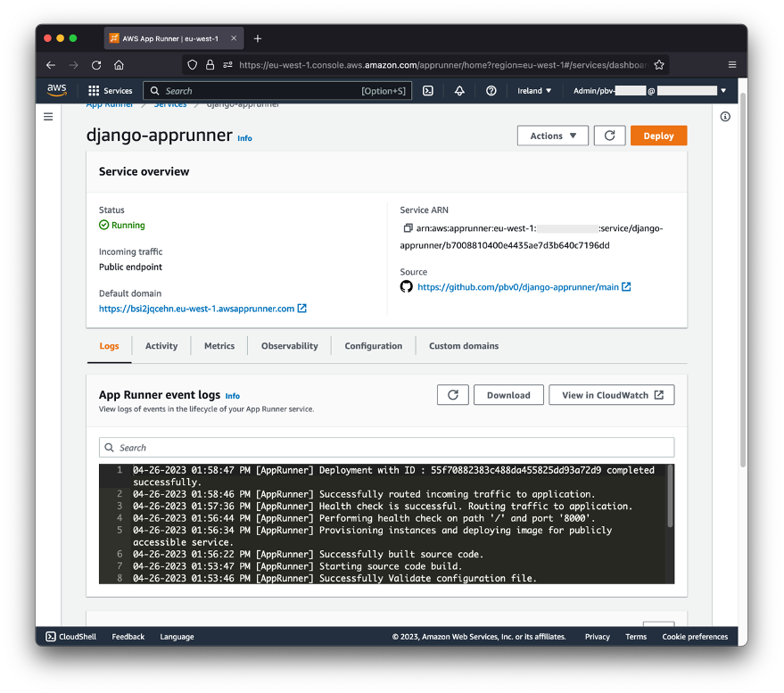Bookmark the page using the browser star icon
The width and height of the screenshot is (784, 693).
point(659,64)
